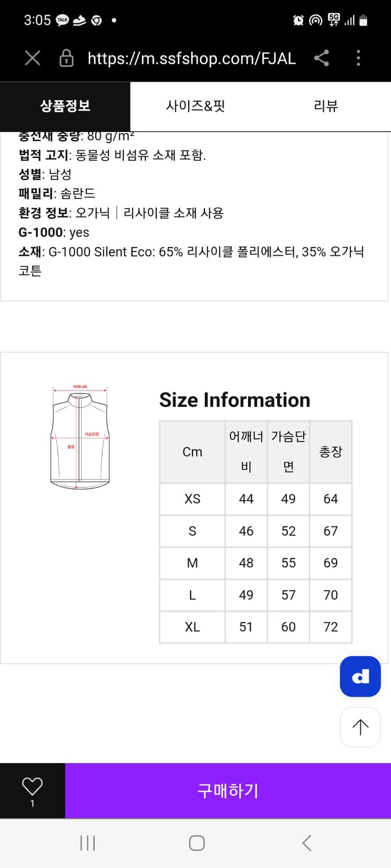Share the product page

[x=322, y=58]
